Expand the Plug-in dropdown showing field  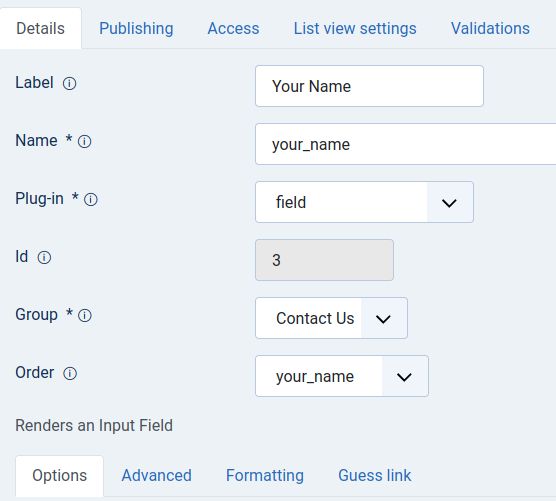tap(364, 202)
